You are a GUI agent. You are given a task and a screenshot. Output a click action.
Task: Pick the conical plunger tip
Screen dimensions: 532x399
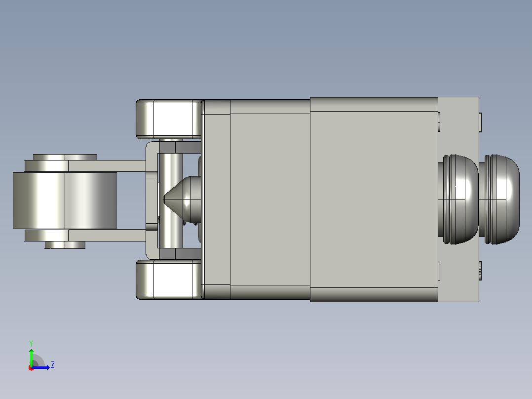pyautogui.click(x=182, y=199)
